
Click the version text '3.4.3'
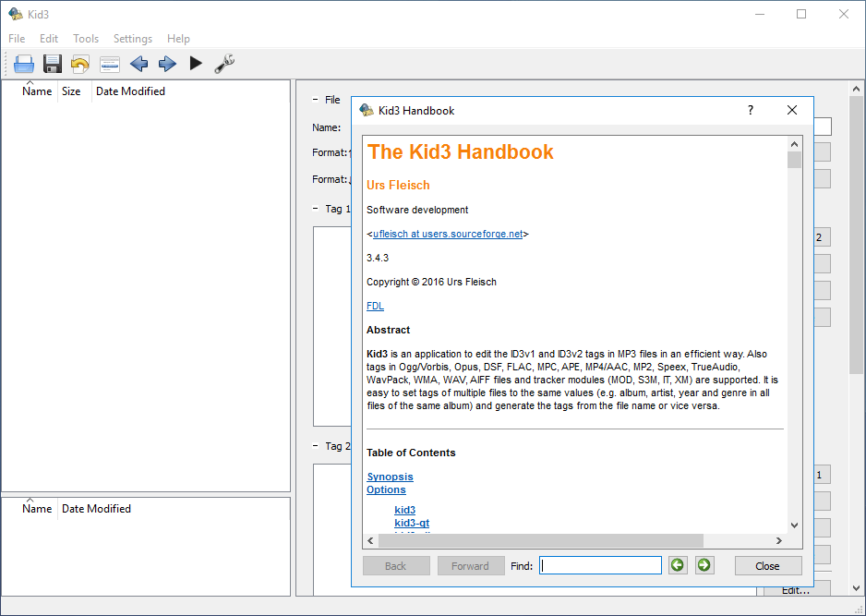378,258
